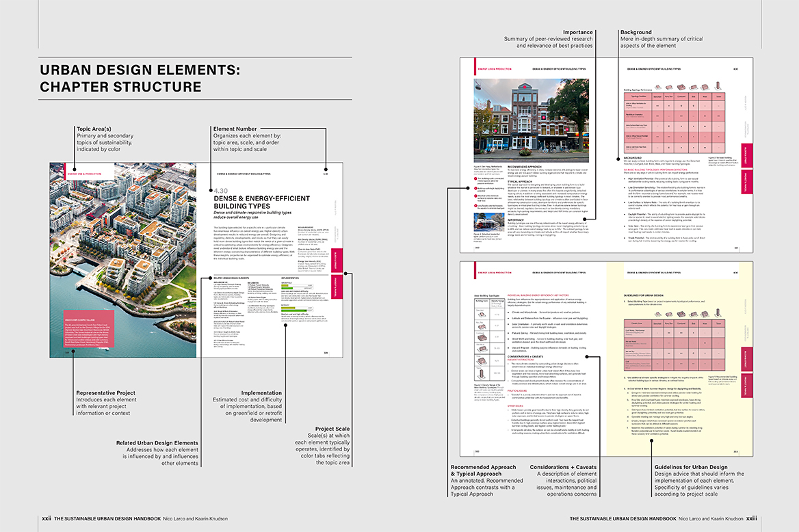Select the Slab building form icon
The height and width of the screenshot is (532, 799).
[x=693, y=86]
